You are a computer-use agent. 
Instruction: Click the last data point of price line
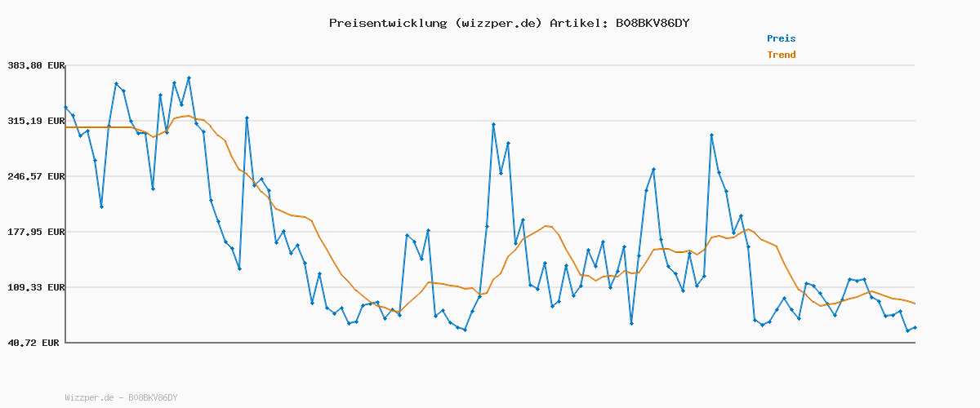915,327
